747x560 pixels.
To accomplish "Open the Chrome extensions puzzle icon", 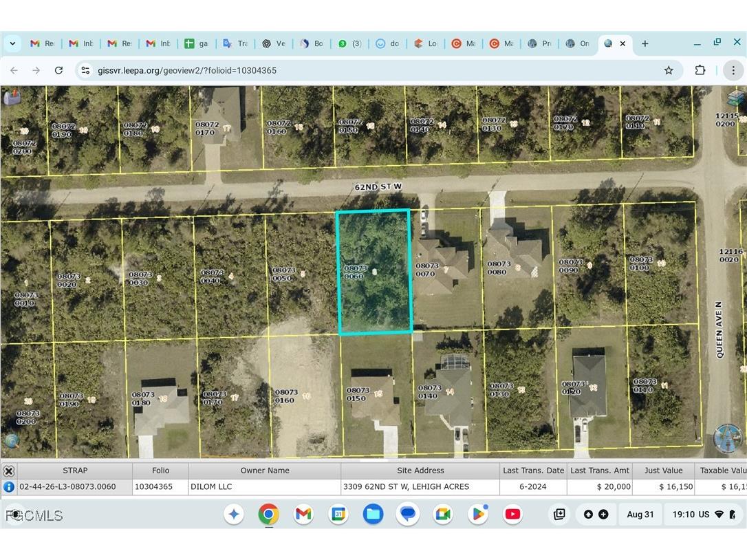I will [x=700, y=69].
